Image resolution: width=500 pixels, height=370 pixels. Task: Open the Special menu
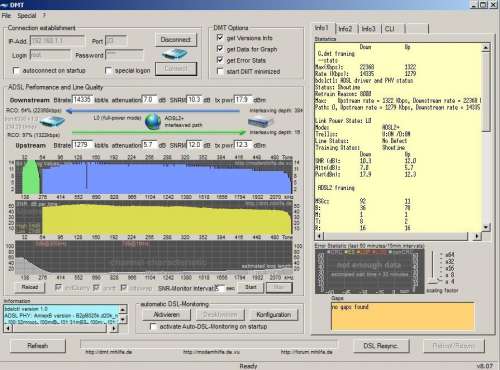(27, 16)
